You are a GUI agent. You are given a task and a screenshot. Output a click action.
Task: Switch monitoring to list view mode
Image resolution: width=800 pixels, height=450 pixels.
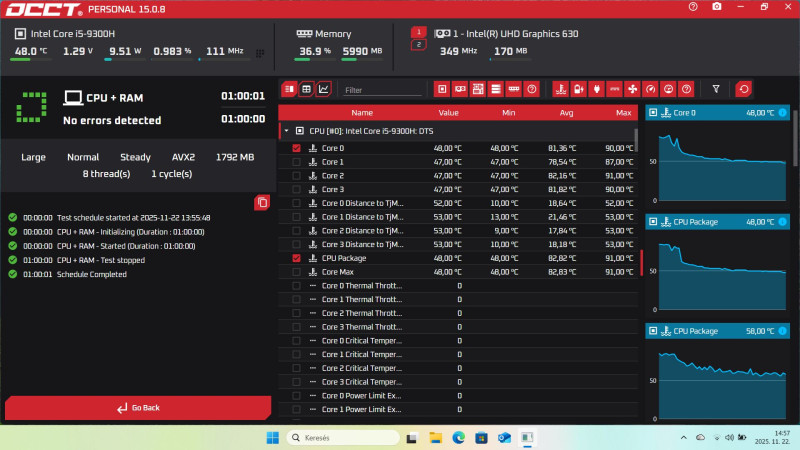coord(289,89)
